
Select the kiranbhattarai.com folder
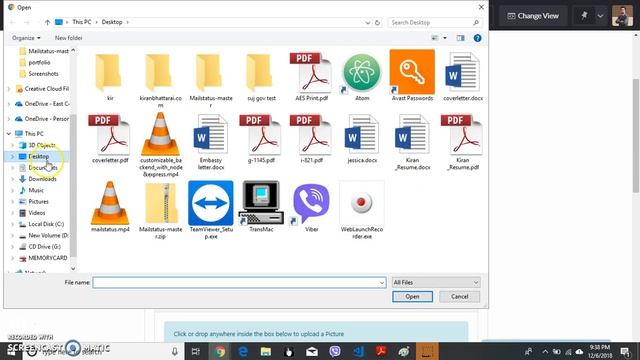click(160, 80)
